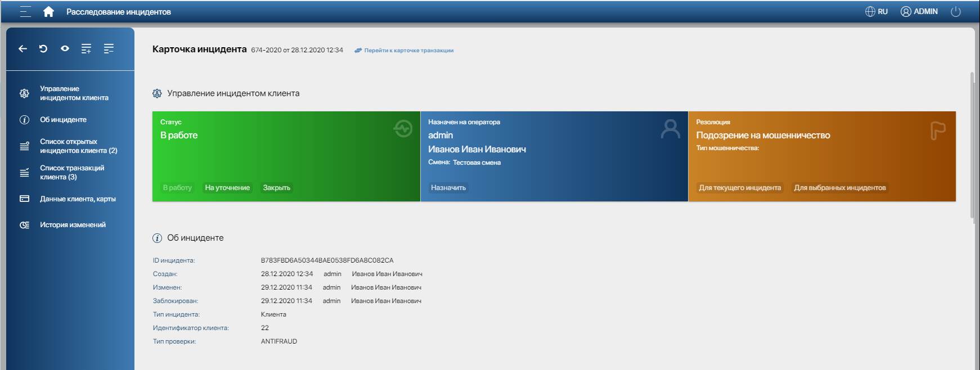Click the incident ID value B783FBD6A50344BAE0538FD6A8C082CA

(327, 260)
